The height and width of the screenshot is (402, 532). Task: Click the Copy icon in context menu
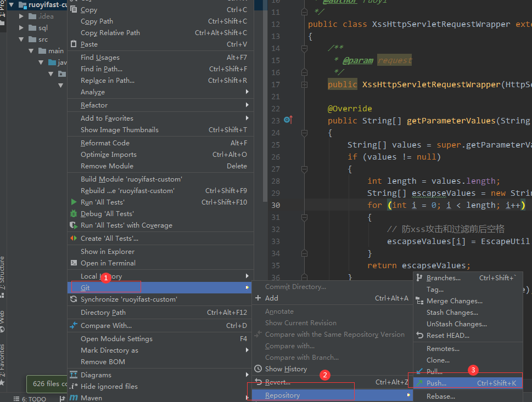pos(73,9)
